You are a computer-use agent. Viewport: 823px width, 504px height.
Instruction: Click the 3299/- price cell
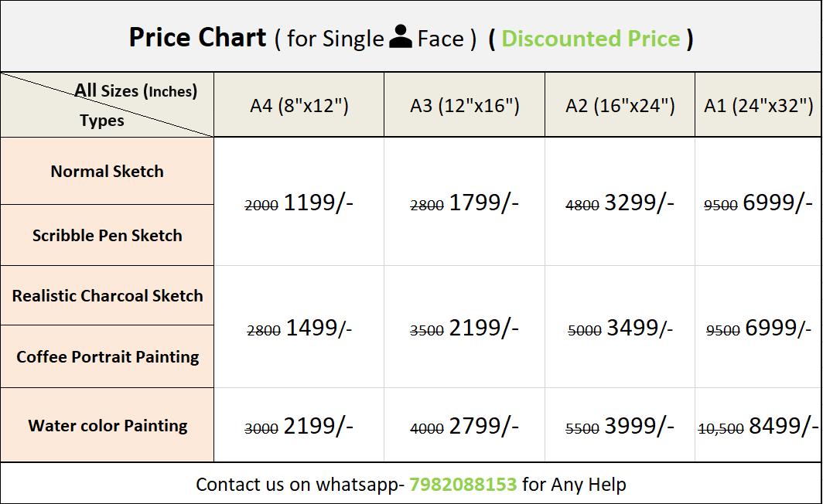(x=620, y=202)
